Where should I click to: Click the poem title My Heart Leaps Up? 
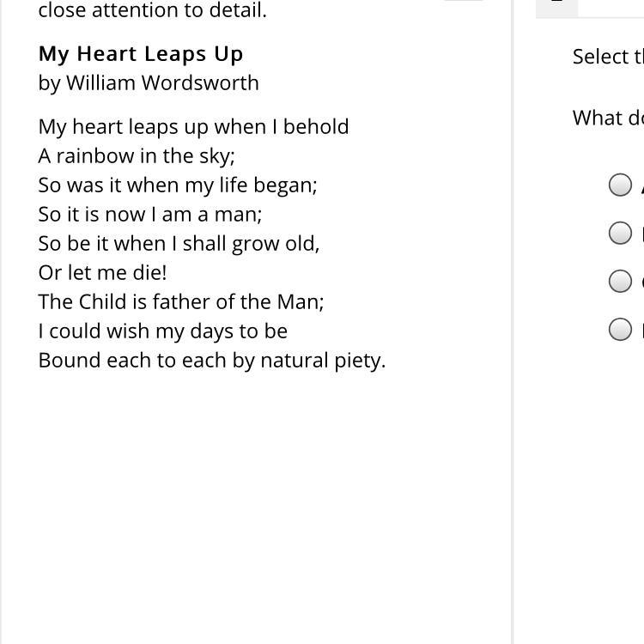(x=141, y=55)
